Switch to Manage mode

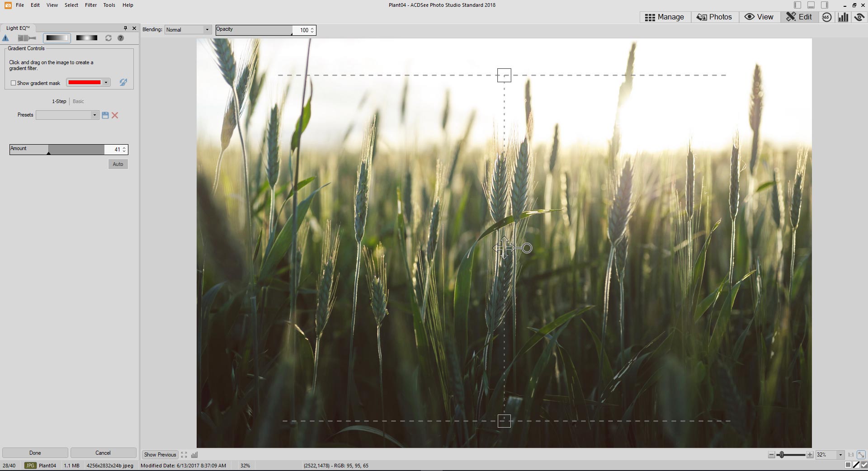click(664, 17)
